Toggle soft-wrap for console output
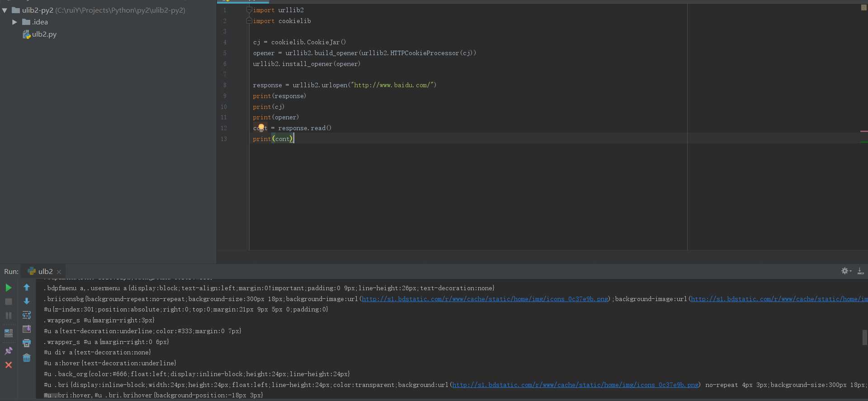This screenshot has width=868, height=401. tap(27, 315)
